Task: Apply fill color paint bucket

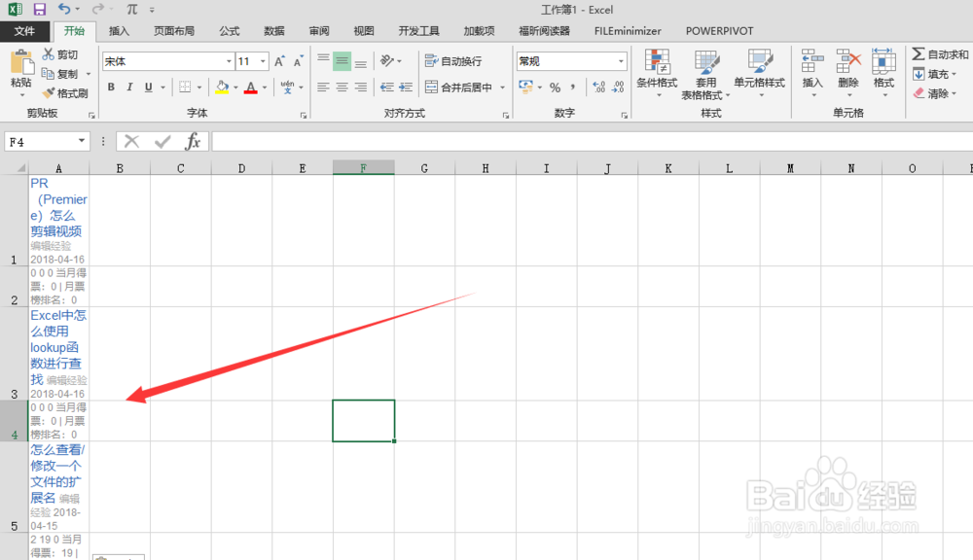Action: click(222, 87)
